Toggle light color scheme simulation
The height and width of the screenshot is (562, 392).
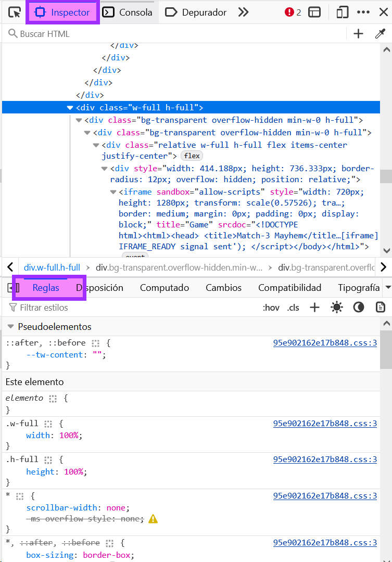pyautogui.click(x=337, y=308)
